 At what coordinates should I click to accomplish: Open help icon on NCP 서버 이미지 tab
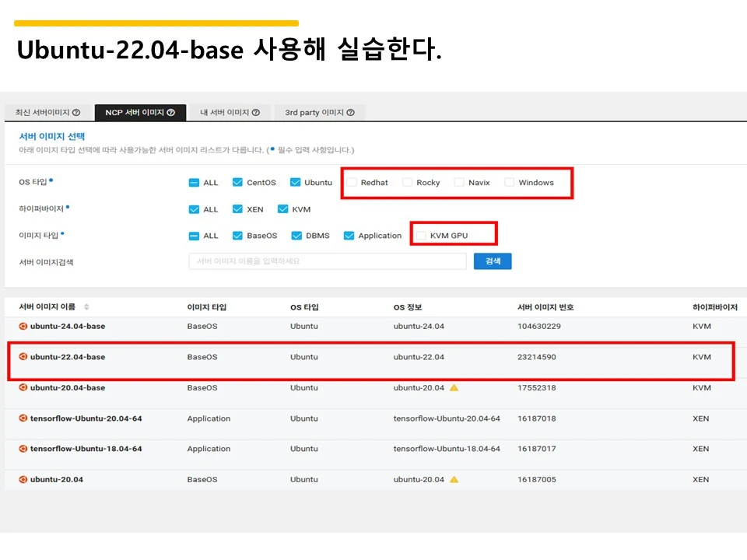point(170,112)
